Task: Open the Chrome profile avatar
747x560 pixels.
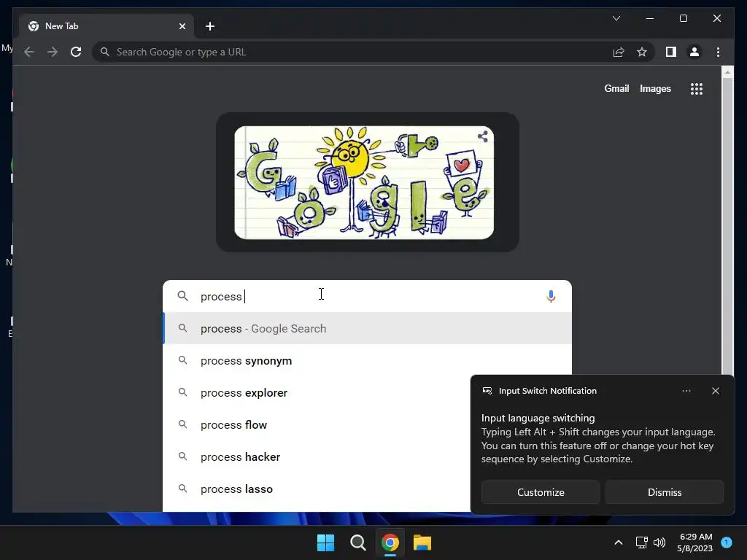Action: point(694,52)
